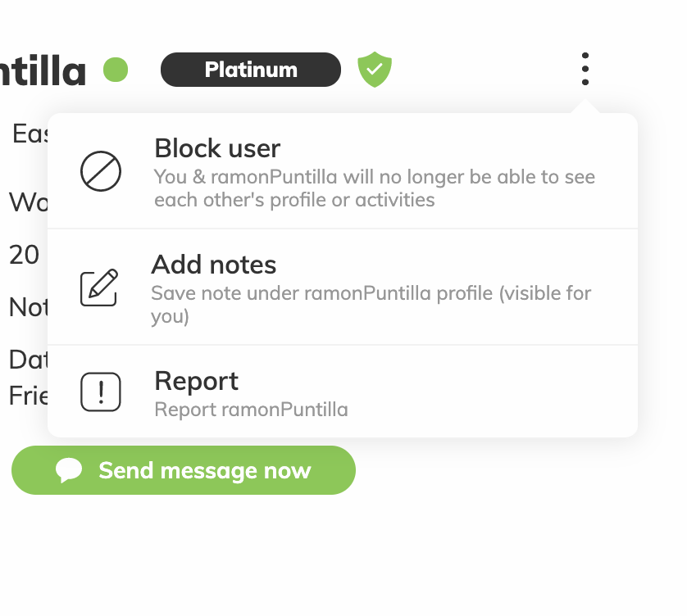Click the Platinum membership badge
The width and height of the screenshot is (687, 616).
tap(251, 70)
